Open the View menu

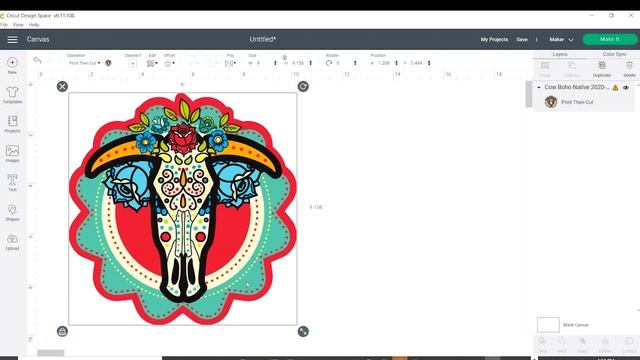(18, 25)
